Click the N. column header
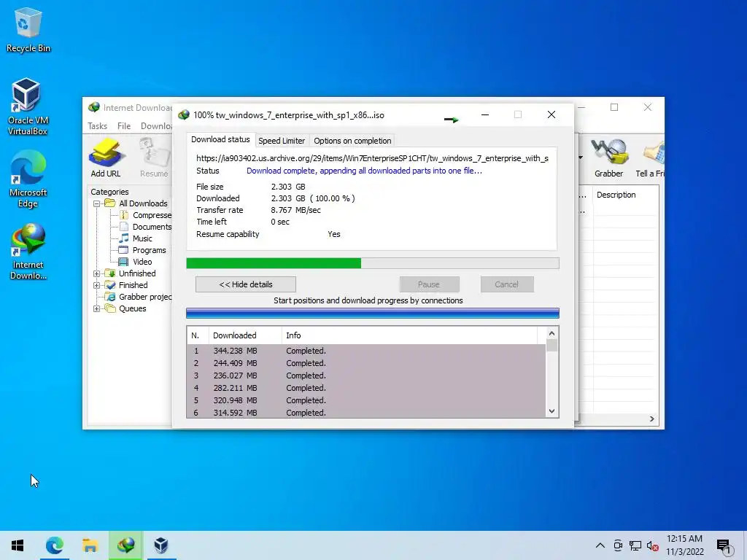 click(x=198, y=335)
